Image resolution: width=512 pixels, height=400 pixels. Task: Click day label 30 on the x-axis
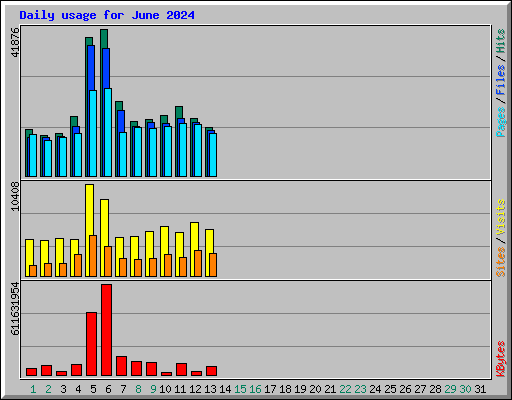point(465,389)
